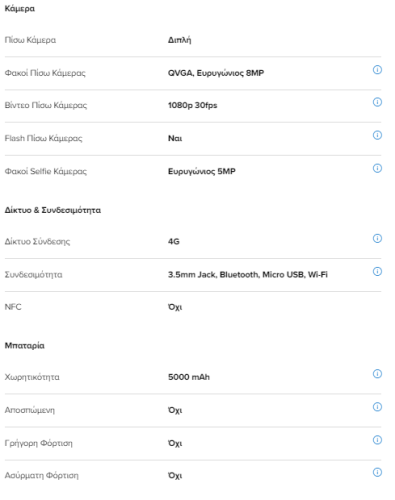
Task: Select the Κάμερα section heading
Action: [x=20, y=9]
